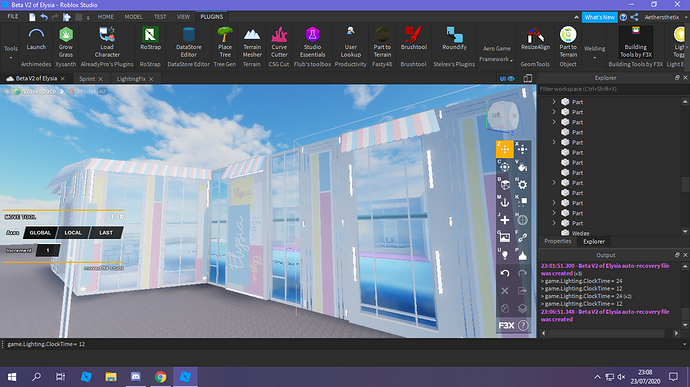
Task: Open the User Lookup plugin
Action: (351, 42)
